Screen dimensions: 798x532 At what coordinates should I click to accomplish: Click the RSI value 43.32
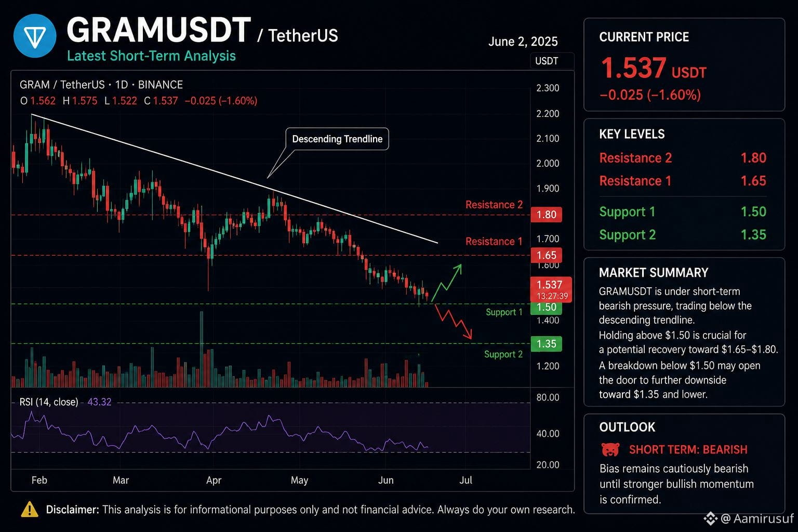[100, 402]
